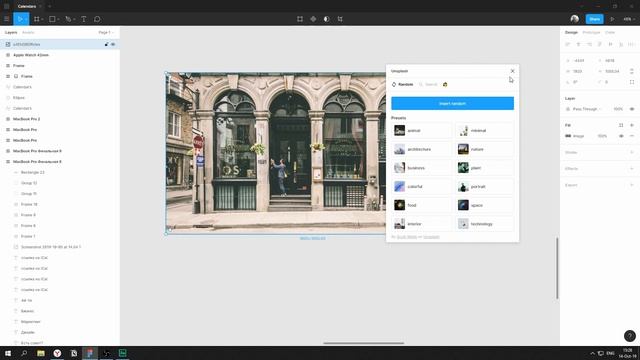Viewport: 640px width, 360px height.
Task: Open Fill style library icon
Action: (621, 125)
